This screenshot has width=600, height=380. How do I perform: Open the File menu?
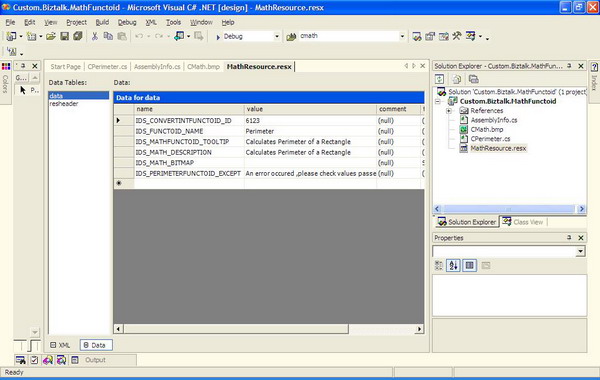tap(10, 23)
